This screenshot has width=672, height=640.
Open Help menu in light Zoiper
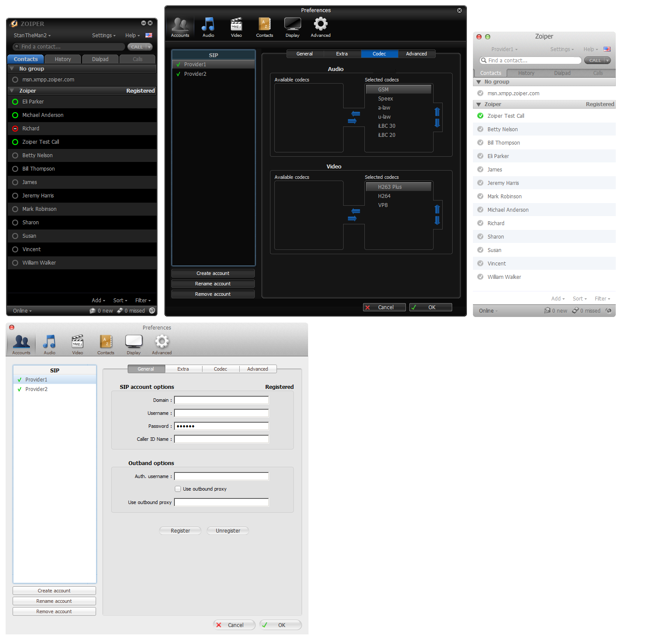[591, 49]
